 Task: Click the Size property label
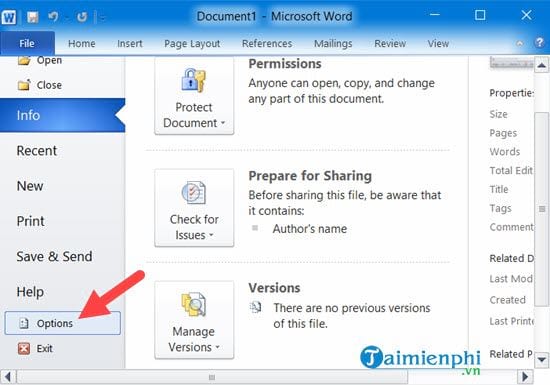click(x=498, y=114)
